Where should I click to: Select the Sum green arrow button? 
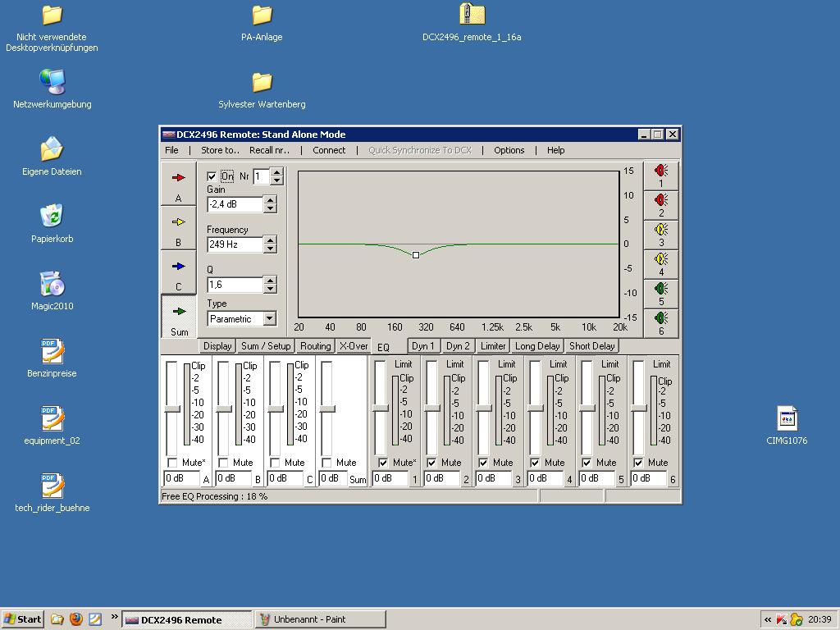[179, 317]
